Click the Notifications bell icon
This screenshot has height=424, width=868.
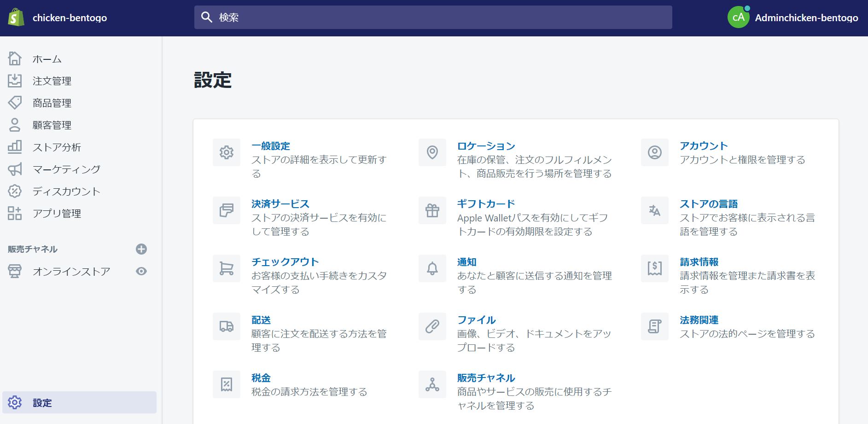click(432, 268)
